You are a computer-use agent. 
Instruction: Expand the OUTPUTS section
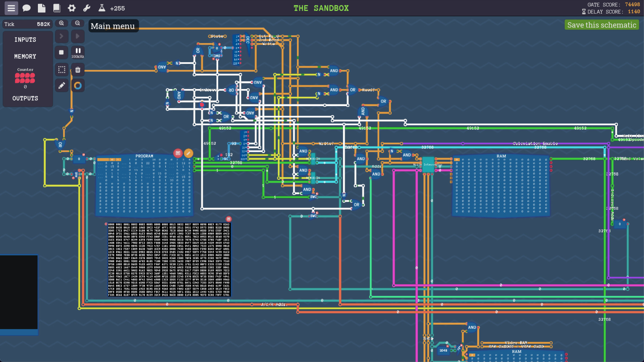25,98
